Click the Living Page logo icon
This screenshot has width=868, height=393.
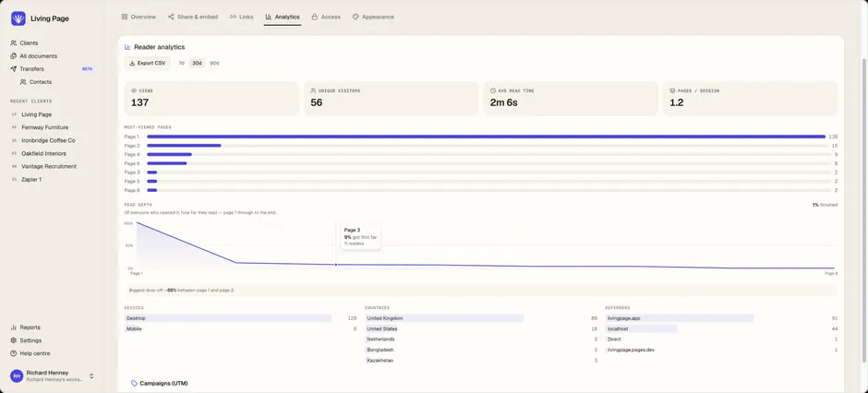(x=18, y=18)
